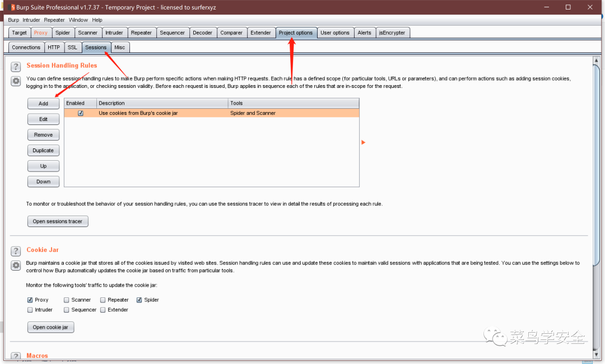Switch to the Scanner tab
The height and width of the screenshot is (364, 605).
tap(87, 33)
